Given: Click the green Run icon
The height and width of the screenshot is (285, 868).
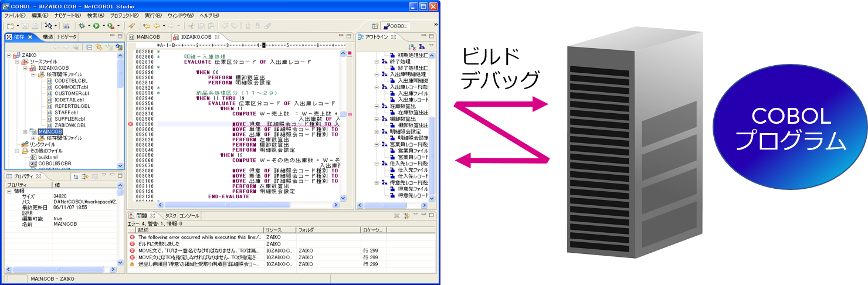Looking at the screenshot, I should 96,26.
